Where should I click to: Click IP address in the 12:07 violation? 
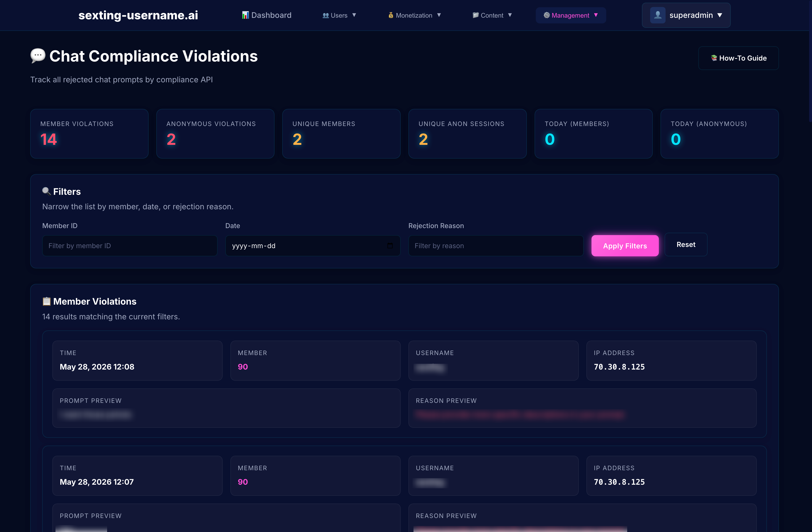click(x=619, y=482)
